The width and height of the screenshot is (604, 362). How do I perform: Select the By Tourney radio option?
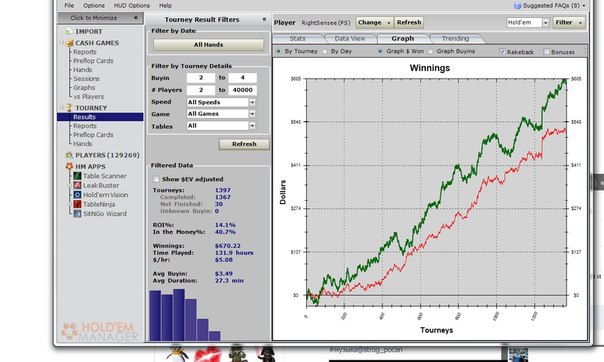[x=278, y=51]
